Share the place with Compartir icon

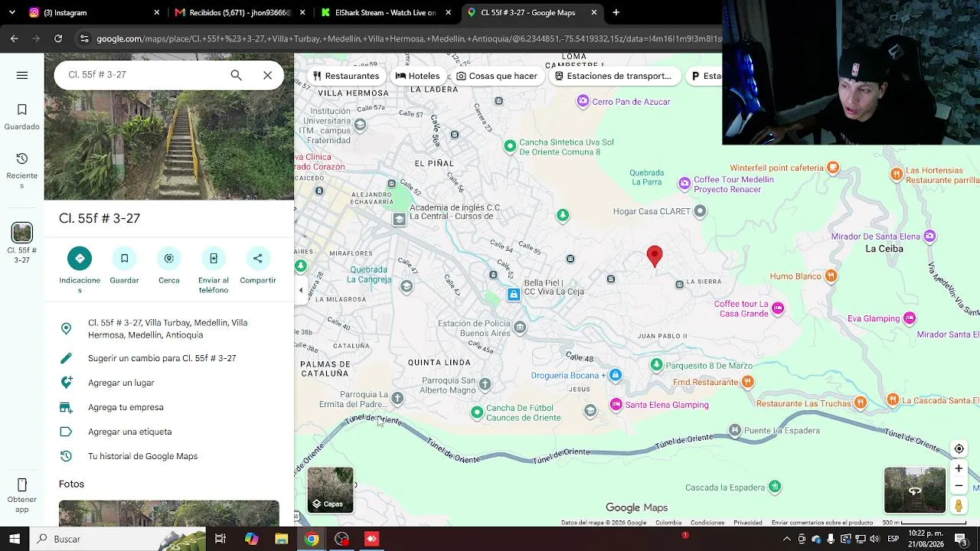point(258,259)
